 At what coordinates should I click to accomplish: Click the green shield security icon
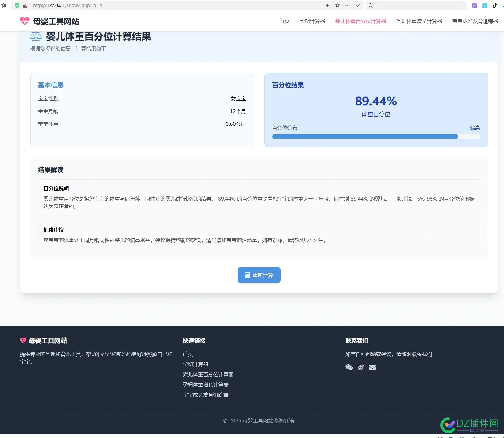click(17, 5)
